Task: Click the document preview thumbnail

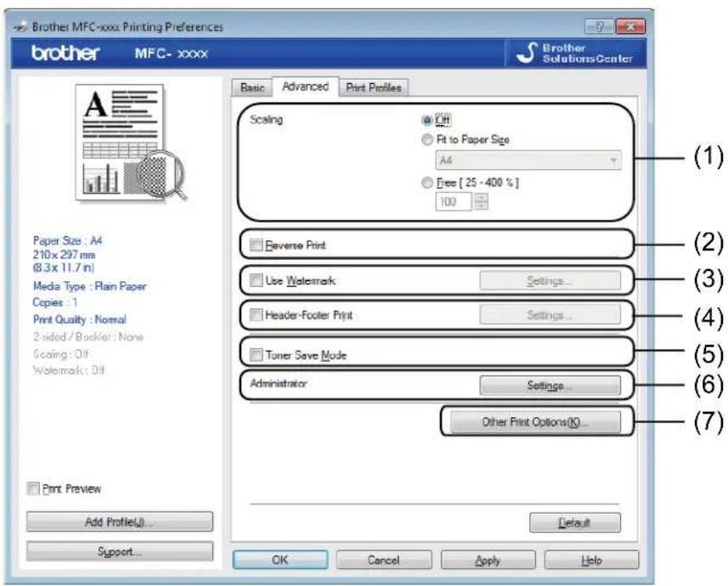Action: coord(130,142)
